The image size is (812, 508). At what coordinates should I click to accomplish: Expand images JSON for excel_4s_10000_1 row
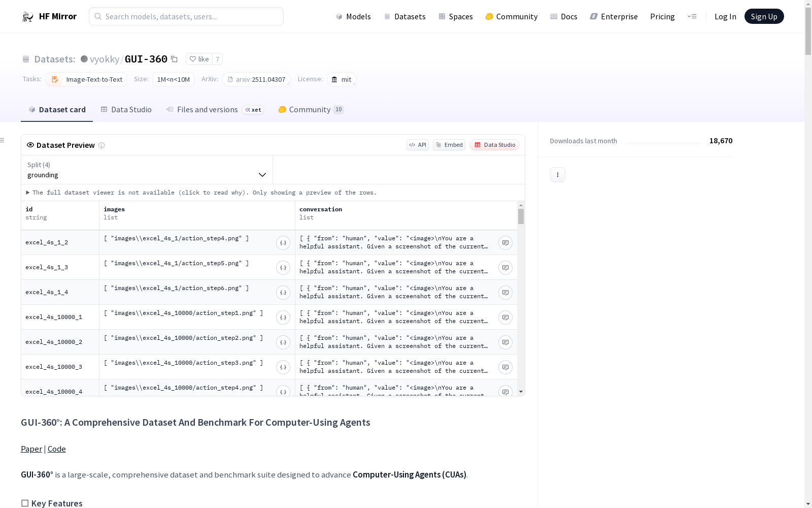pos(283,317)
